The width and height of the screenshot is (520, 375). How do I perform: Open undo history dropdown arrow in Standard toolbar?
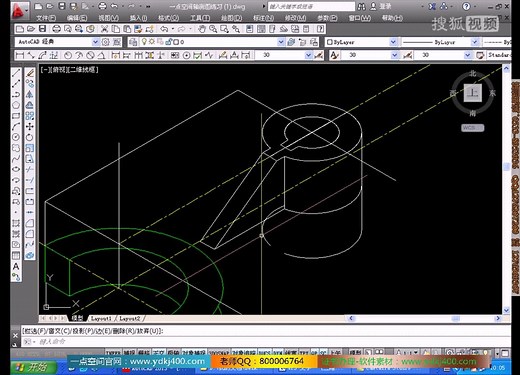[x=173, y=29]
